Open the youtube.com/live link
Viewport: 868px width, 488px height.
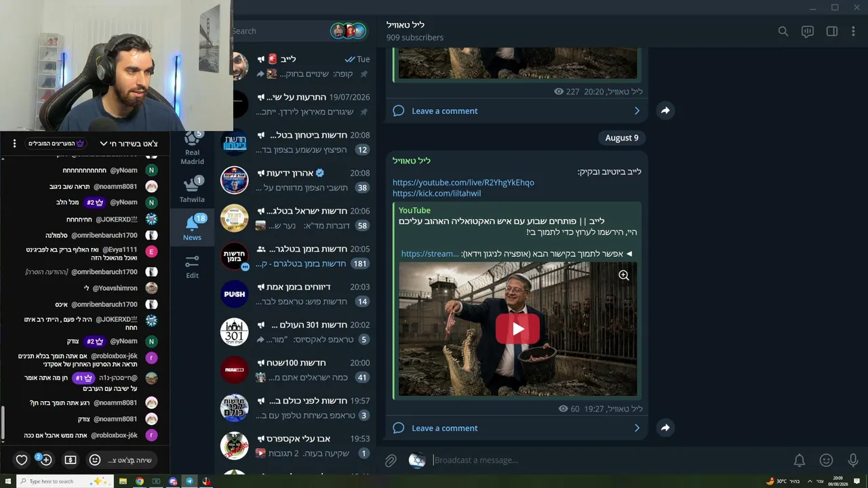pyautogui.click(x=463, y=182)
